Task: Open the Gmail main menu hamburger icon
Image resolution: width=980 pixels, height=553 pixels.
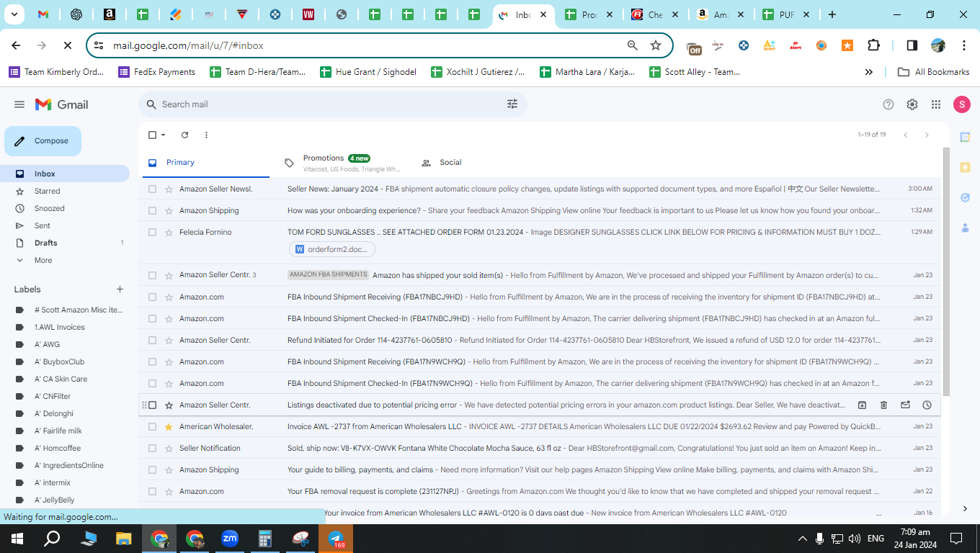Action: pos(19,104)
